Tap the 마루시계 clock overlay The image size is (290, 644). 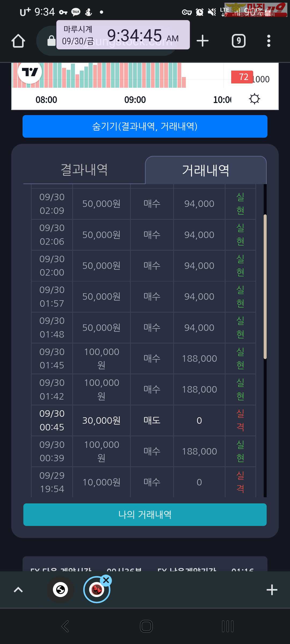[x=123, y=35]
